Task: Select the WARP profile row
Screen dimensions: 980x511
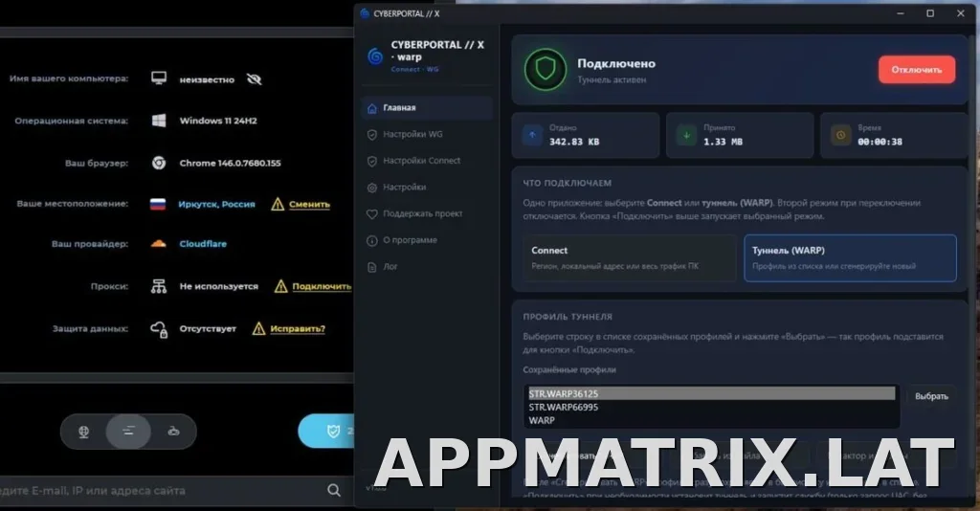Action: point(712,420)
